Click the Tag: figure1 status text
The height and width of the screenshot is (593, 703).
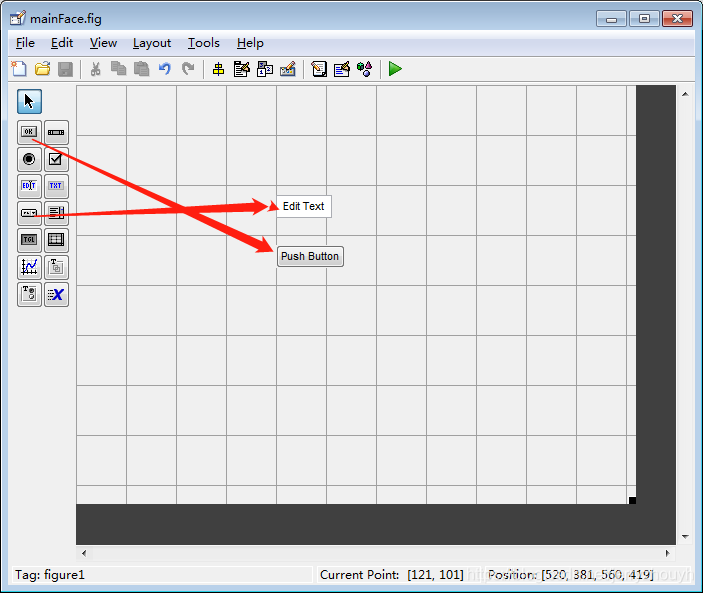[50, 575]
